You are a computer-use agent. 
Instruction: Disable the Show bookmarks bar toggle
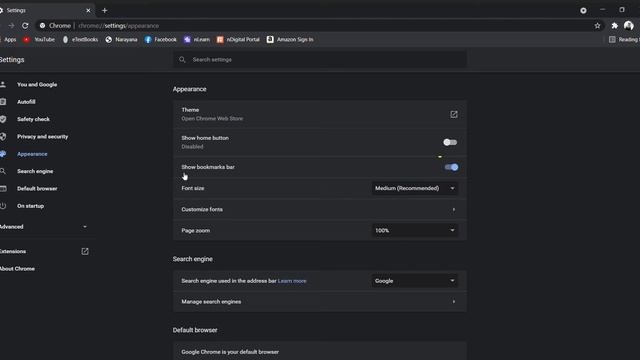click(x=451, y=167)
